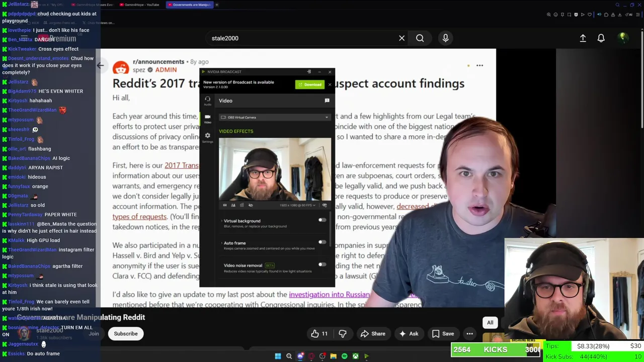Click the green Download update button
Viewport: 644px width, 362px height.
pos(310,84)
